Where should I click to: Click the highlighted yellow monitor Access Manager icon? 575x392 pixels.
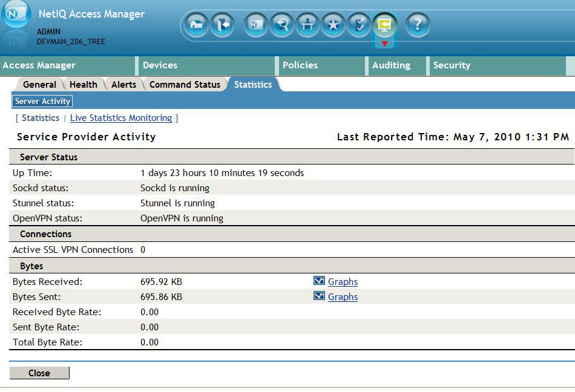click(384, 25)
